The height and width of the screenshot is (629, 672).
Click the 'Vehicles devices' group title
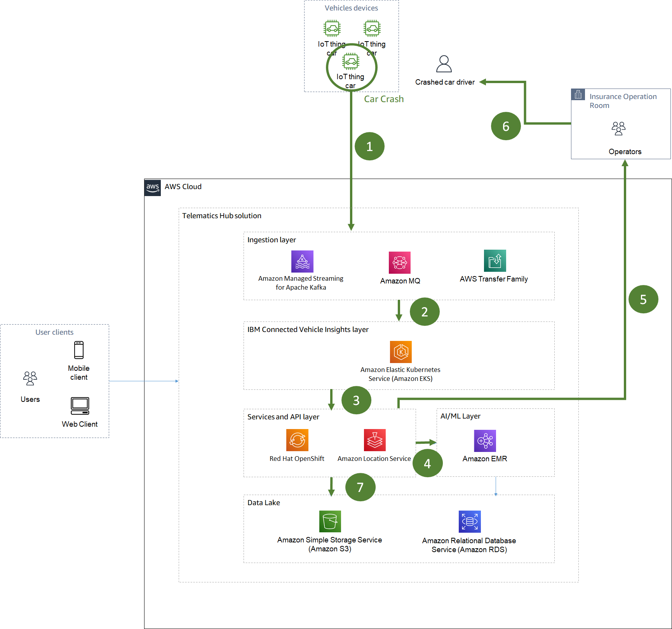[351, 8]
